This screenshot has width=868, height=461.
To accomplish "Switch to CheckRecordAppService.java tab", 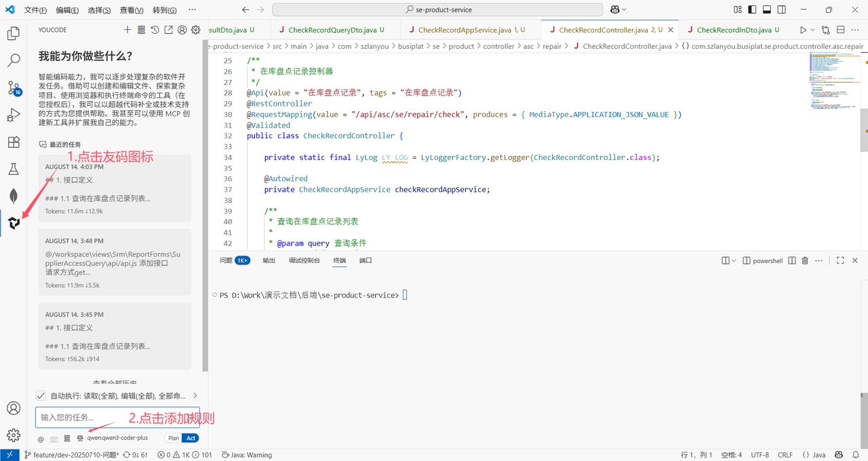I will tap(471, 30).
